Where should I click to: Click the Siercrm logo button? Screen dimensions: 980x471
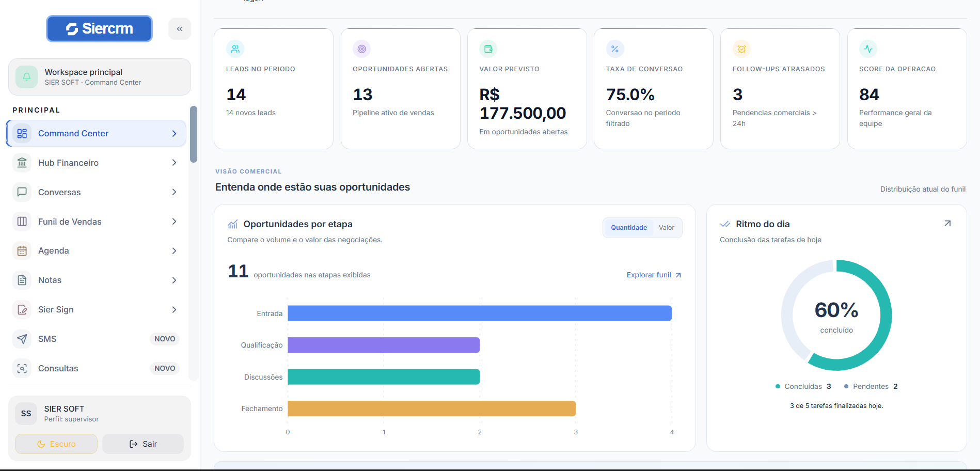[x=99, y=28]
